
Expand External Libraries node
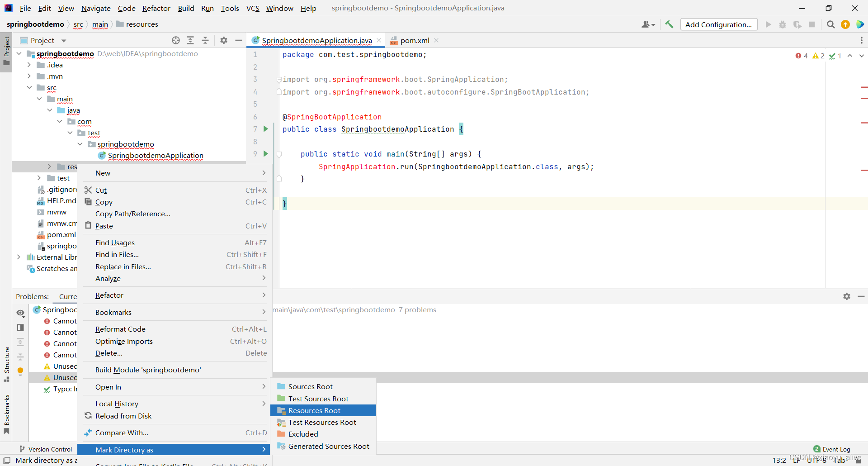point(19,257)
